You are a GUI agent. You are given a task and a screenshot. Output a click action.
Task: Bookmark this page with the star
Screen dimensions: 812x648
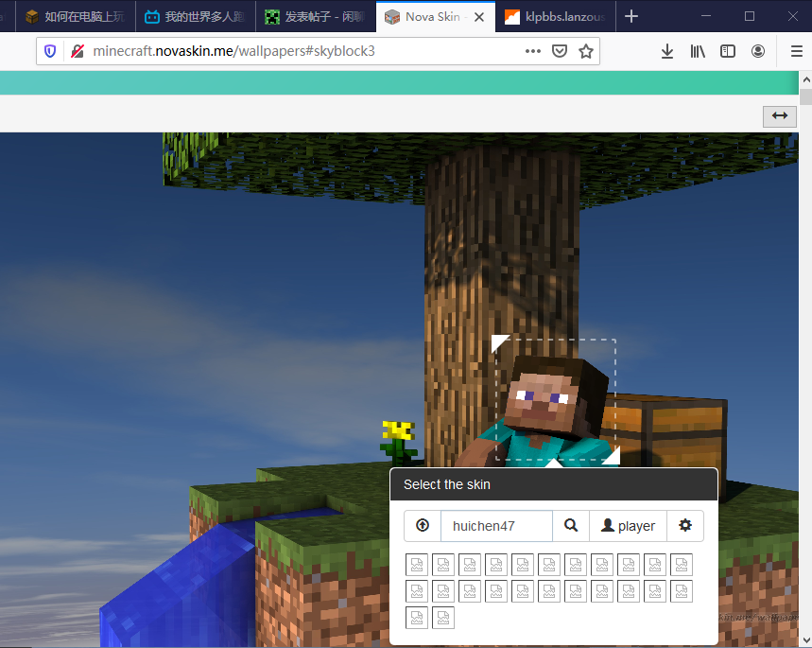tap(586, 51)
